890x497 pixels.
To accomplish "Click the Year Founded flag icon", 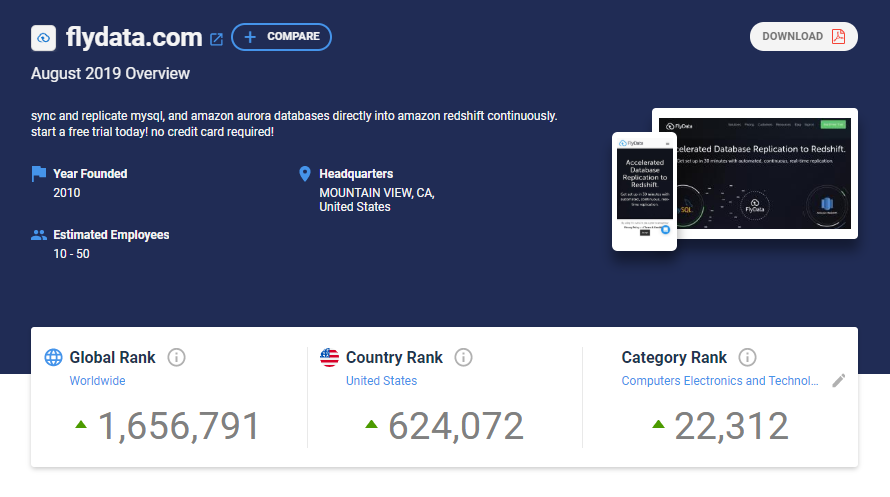I will pyautogui.click(x=39, y=174).
